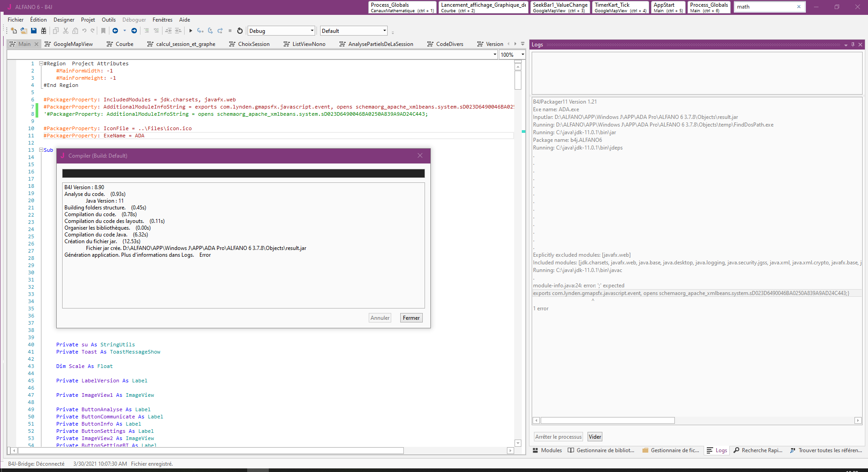This screenshot has width=868, height=472.
Task: Jump to AppStart recent location
Action: tap(668, 7)
